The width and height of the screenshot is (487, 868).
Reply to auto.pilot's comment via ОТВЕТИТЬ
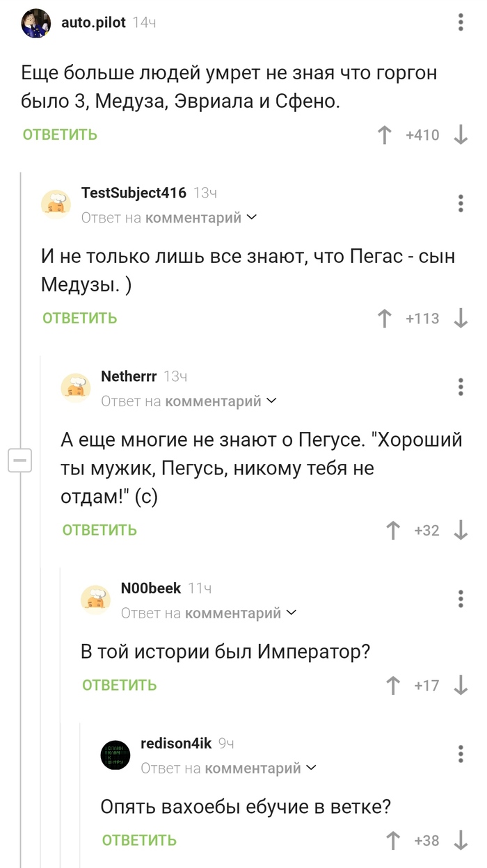pos(60,135)
